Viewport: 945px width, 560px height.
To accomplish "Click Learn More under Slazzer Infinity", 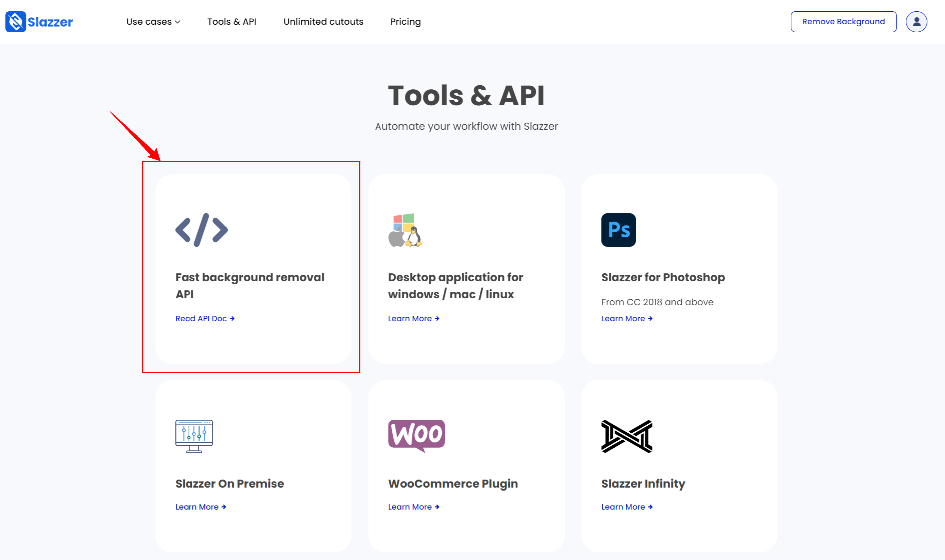I will pyautogui.click(x=627, y=507).
